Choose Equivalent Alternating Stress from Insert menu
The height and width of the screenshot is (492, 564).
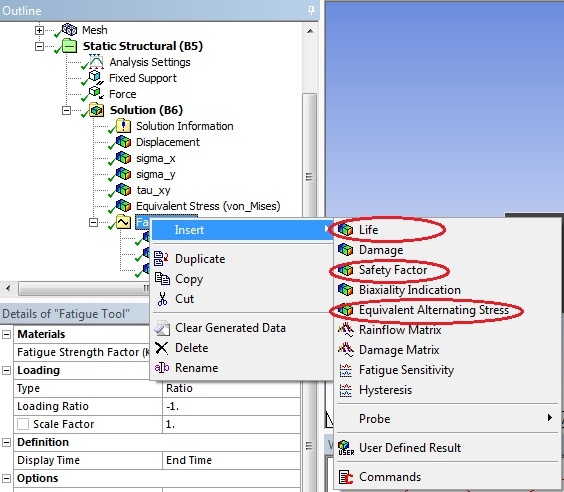434,310
